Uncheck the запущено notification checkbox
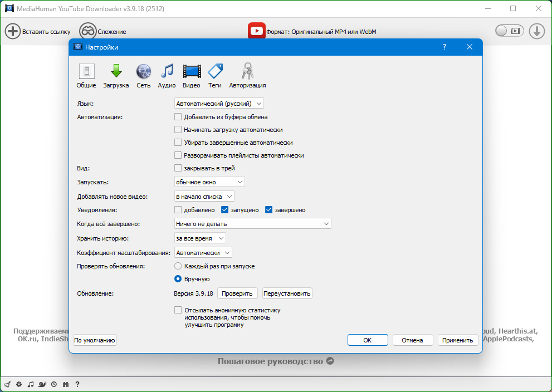The width and height of the screenshot is (552, 392). click(225, 210)
